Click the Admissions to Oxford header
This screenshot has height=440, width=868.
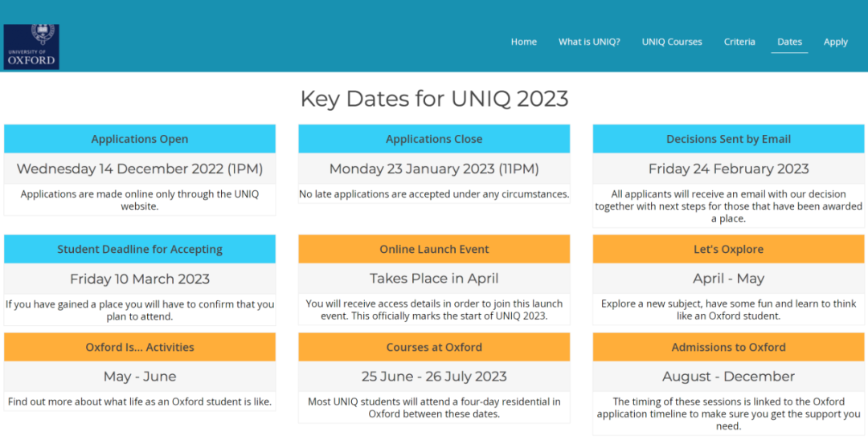[x=728, y=347]
